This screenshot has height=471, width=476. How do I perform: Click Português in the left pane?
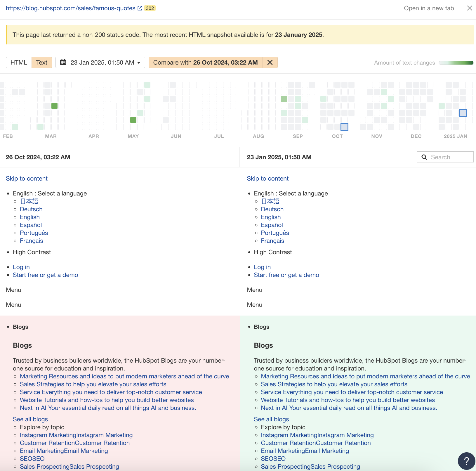pos(34,233)
